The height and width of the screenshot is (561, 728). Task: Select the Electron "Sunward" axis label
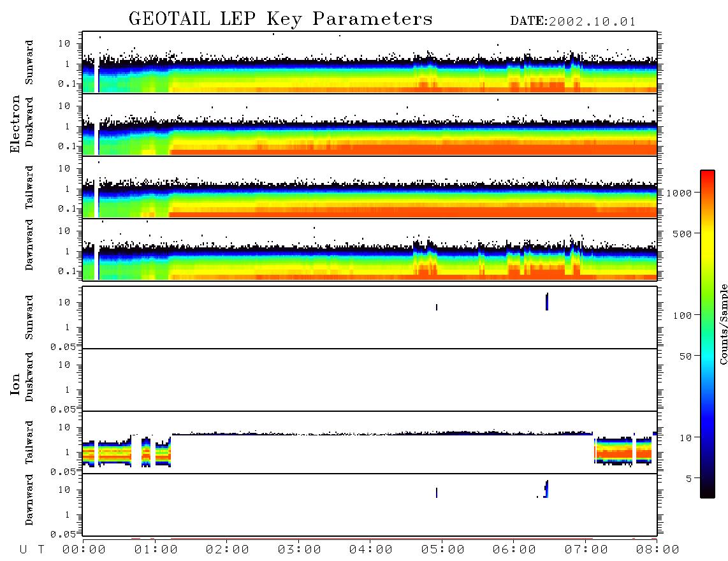pos(29,62)
